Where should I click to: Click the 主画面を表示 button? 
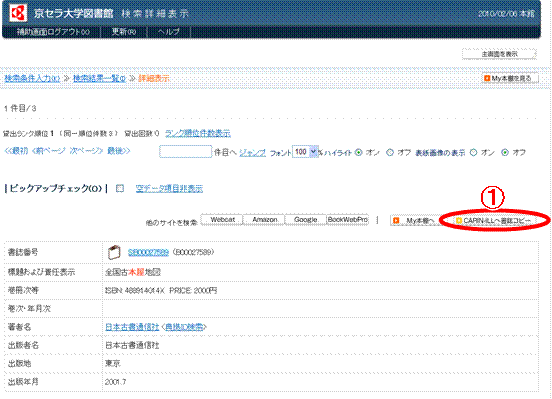click(499, 54)
